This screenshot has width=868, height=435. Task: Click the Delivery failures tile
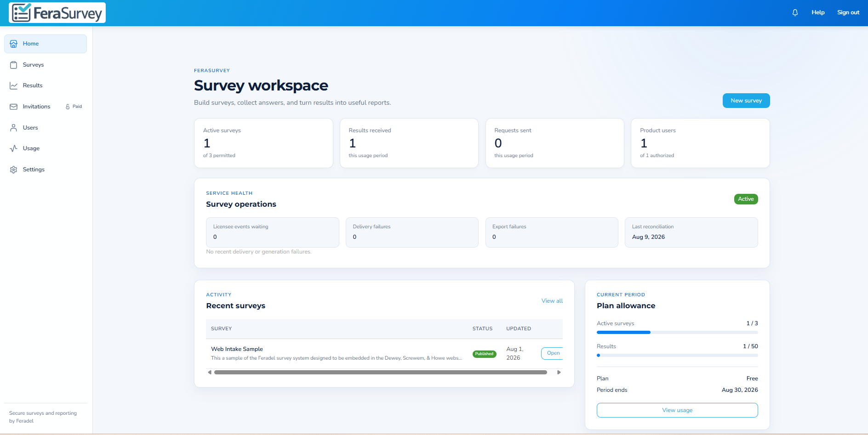pos(412,232)
